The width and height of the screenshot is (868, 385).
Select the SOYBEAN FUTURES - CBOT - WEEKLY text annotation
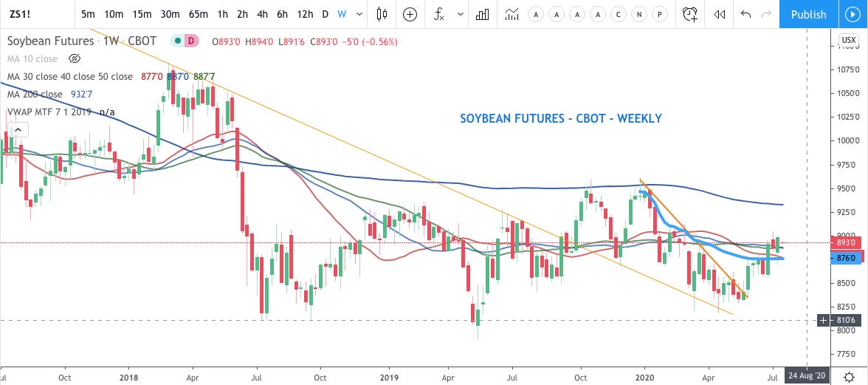[561, 118]
